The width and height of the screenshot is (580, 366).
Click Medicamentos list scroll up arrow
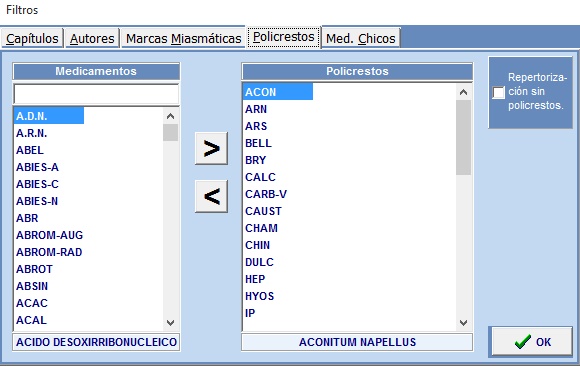click(x=171, y=116)
